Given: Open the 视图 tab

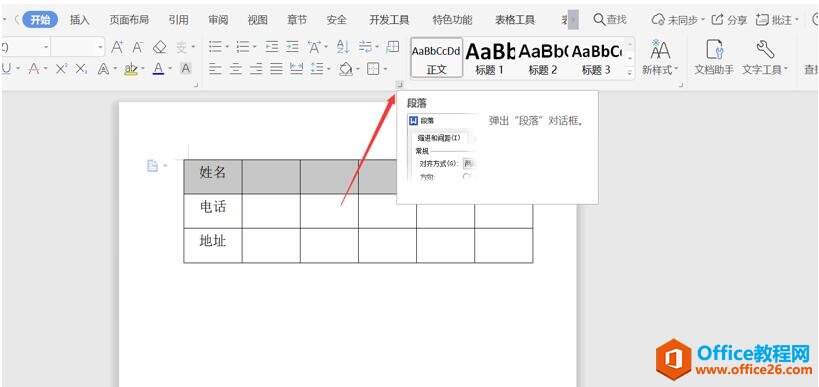Looking at the screenshot, I should tap(258, 20).
